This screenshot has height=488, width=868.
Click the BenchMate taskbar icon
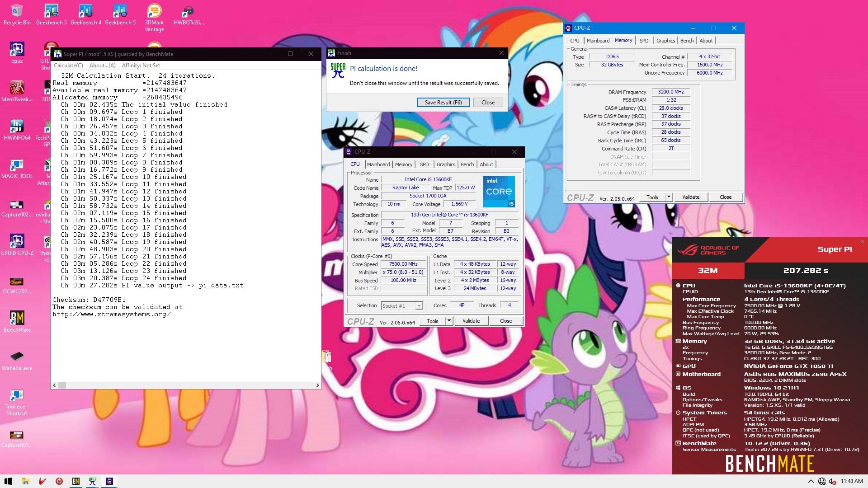[x=76, y=481]
